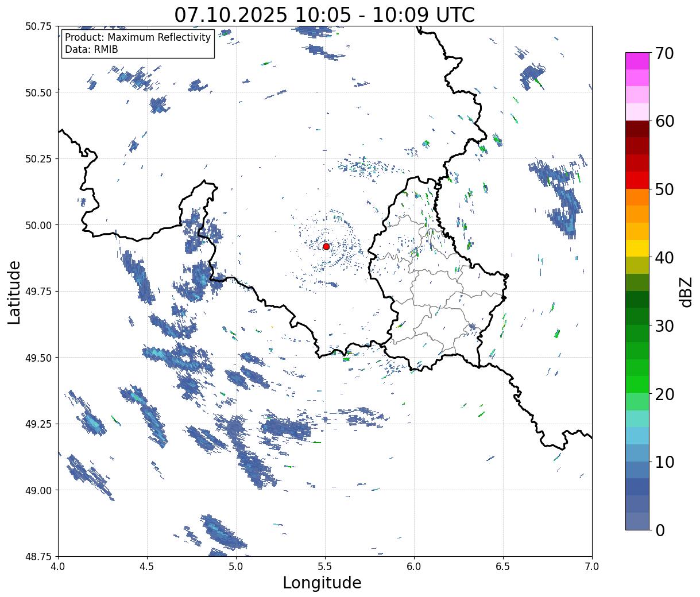Click the magenta swatch at top of colorbar
Viewport: 700px width, 597px height.
[637, 61]
